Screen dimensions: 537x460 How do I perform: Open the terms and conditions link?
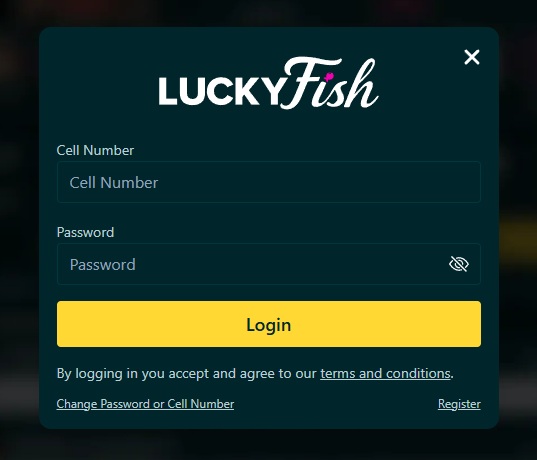coord(385,373)
